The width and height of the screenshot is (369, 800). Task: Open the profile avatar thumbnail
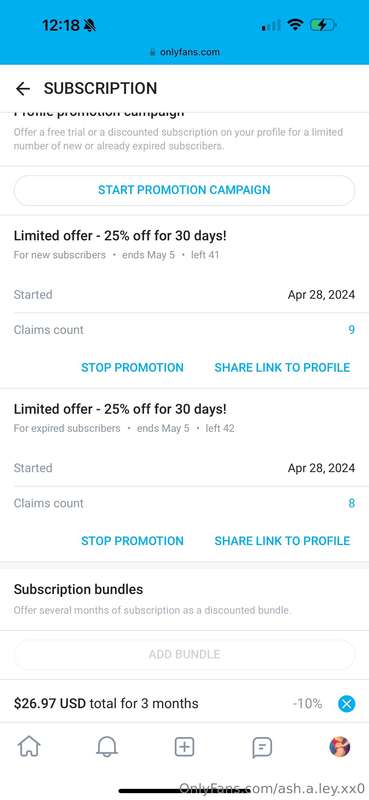[339, 747]
